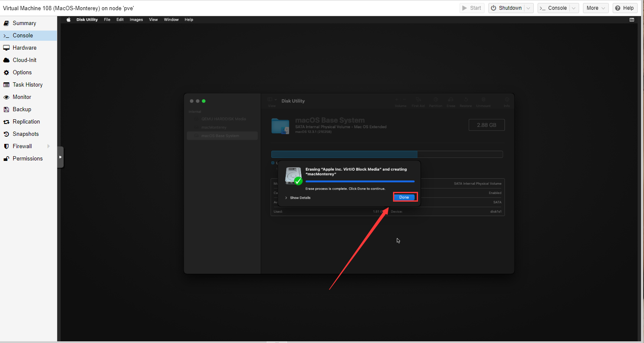Expand the Shutdown button's dropdown arrow
Viewport: 644px width, 343px height.
coord(528,8)
